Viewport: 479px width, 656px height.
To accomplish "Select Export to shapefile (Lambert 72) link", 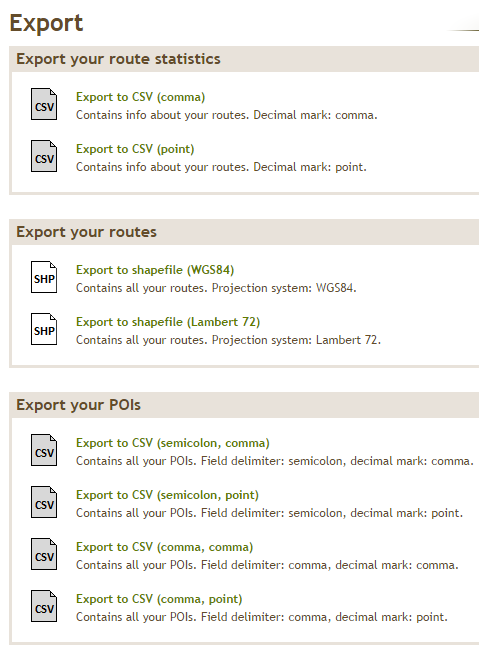I will [168, 322].
